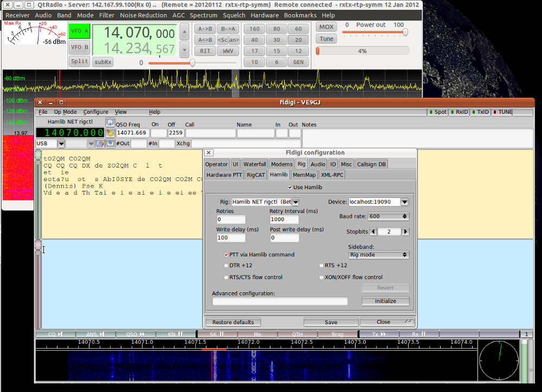Save the current QSO using the save icon

click(x=110, y=143)
